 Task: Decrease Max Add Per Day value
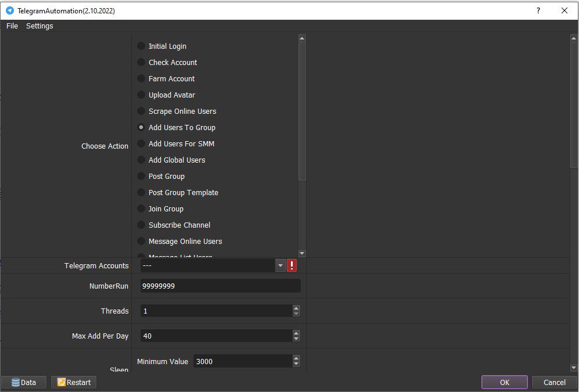point(296,339)
